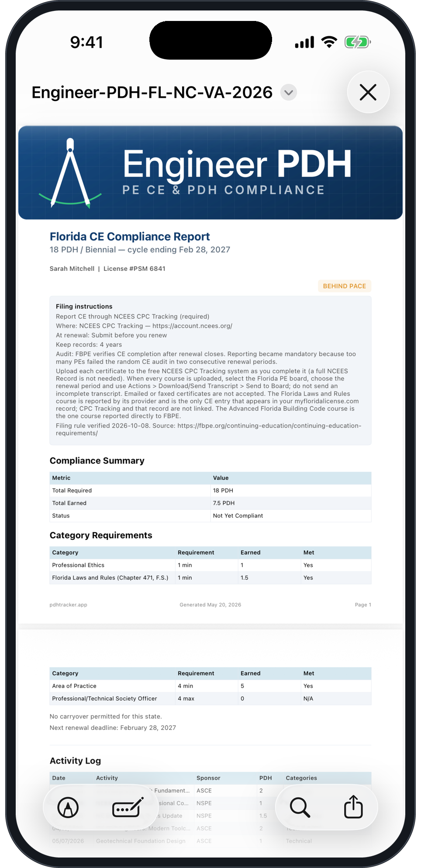421x868 pixels.
Task: Tap the document title Engineer-PDH-FL-NC-VA-2026
Action: tap(152, 93)
